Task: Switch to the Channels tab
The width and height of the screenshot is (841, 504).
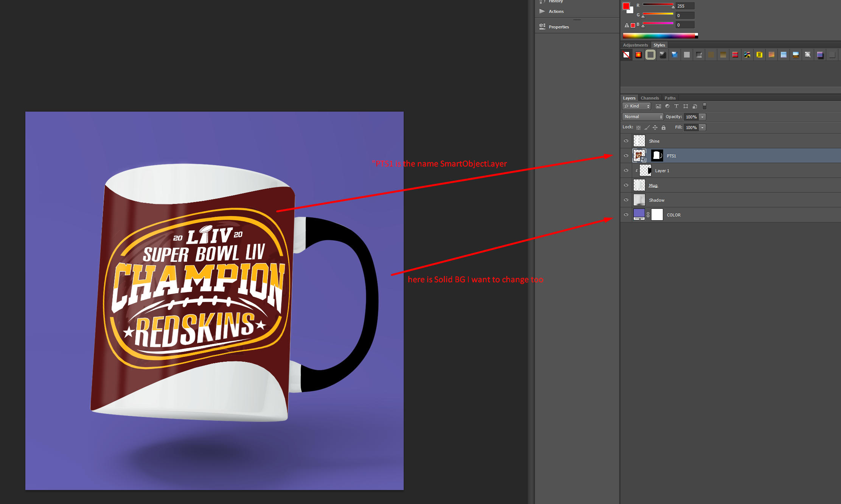Action: click(x=650, y=98)
